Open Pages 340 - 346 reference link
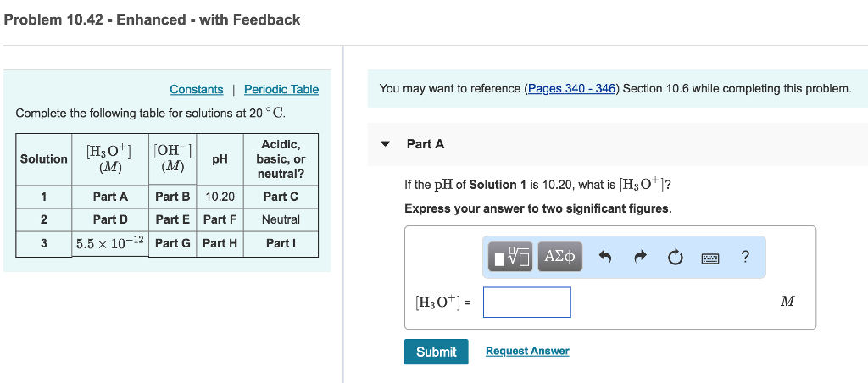Screen dimensions: 868x383 tap(572, 89)
